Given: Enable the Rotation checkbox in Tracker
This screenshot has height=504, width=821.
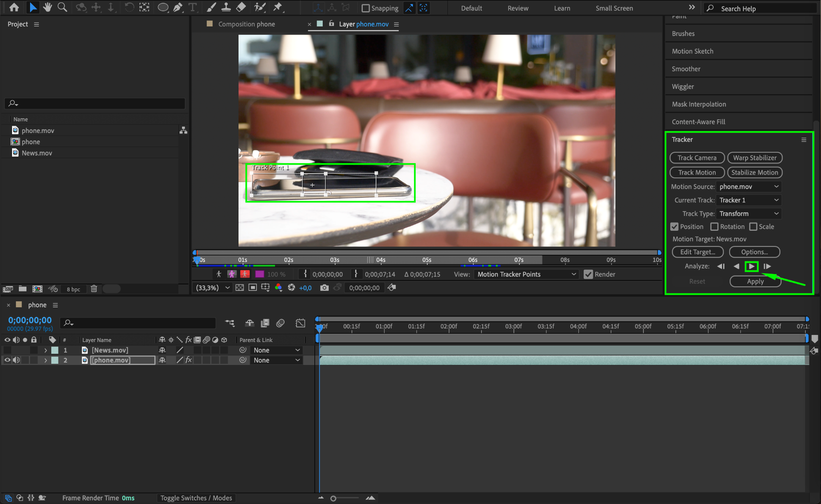Looking at the screenshot, I should [714, 227].
